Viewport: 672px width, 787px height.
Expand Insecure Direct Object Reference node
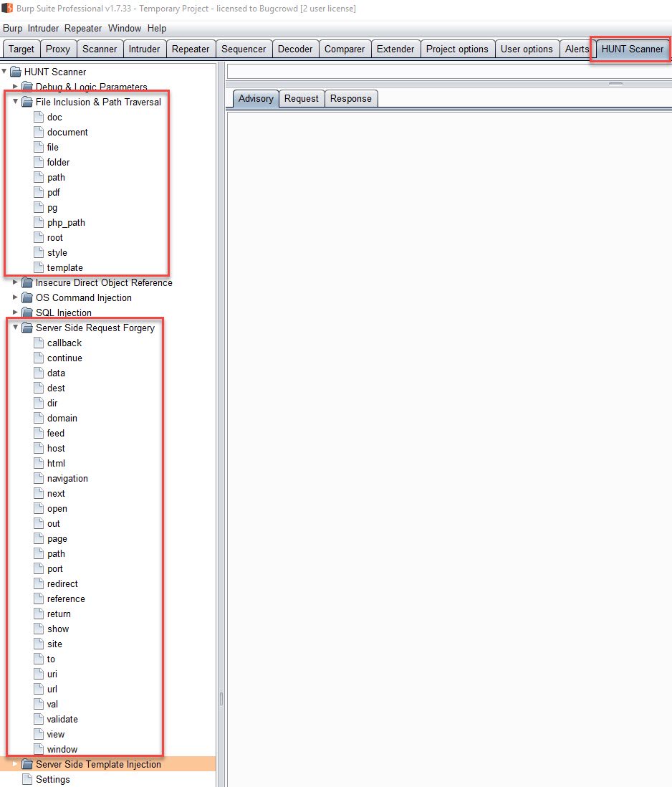coord(15,282)
